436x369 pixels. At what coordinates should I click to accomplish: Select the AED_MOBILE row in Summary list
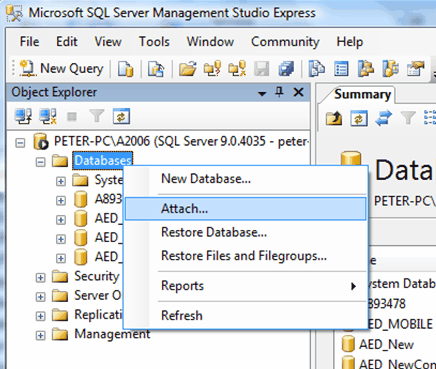pos(400,324)
